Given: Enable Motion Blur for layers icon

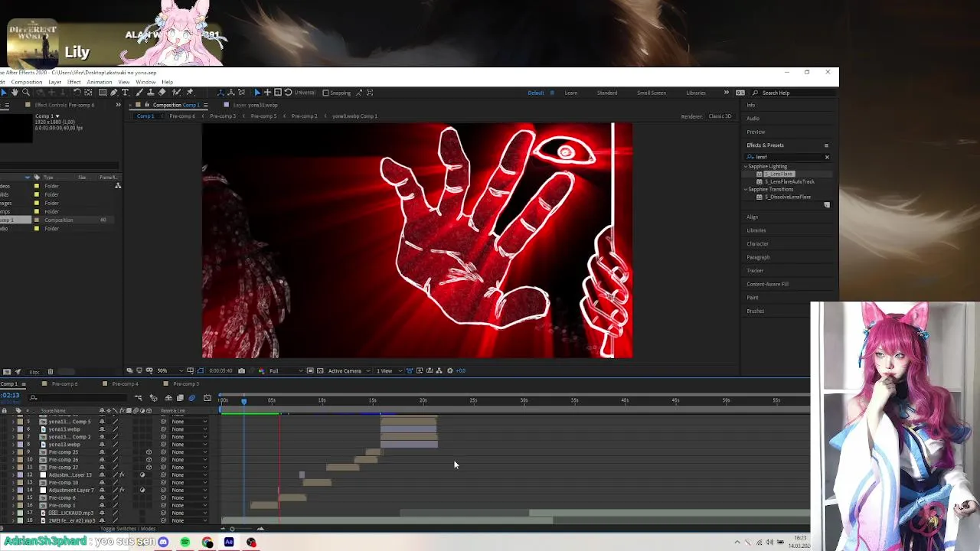Looking at the screenshot, I should click(x=191, y=398).
